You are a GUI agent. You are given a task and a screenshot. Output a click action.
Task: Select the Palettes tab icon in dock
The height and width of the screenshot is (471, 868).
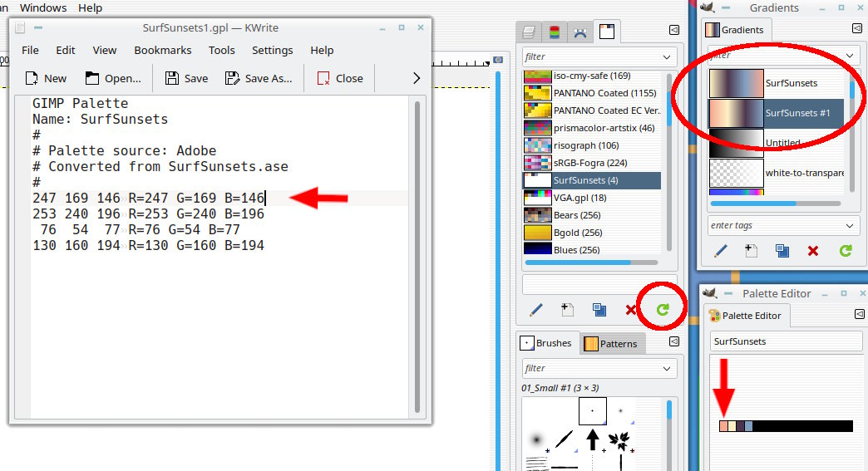[607, 32]
